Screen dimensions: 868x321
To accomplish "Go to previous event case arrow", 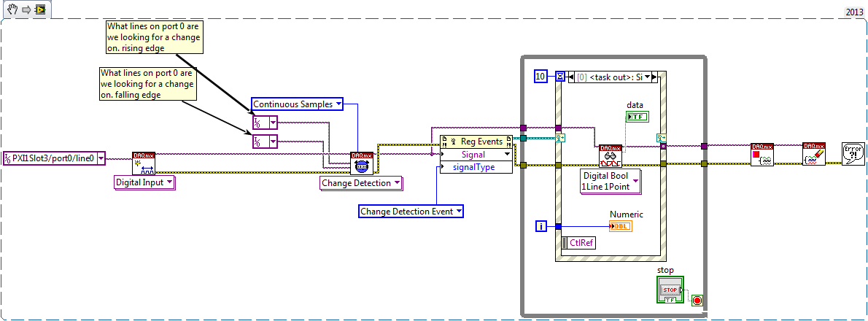I will [570, 77].
